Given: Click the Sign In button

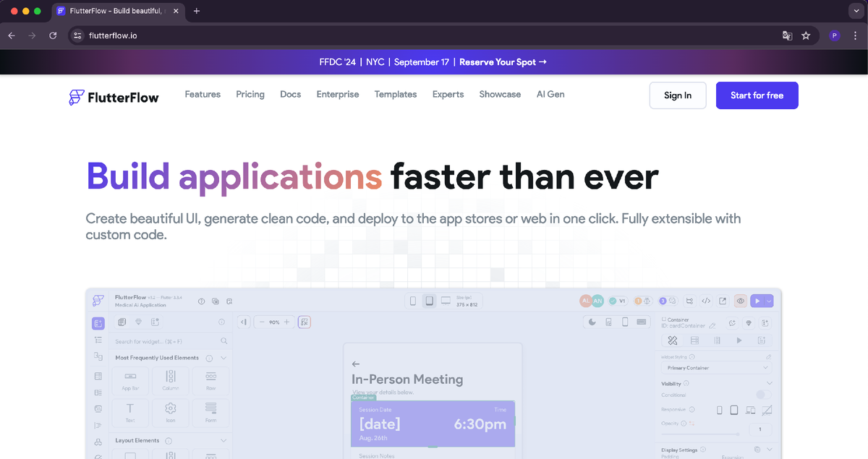Looking at the screenshot, I should coord(678,95).
